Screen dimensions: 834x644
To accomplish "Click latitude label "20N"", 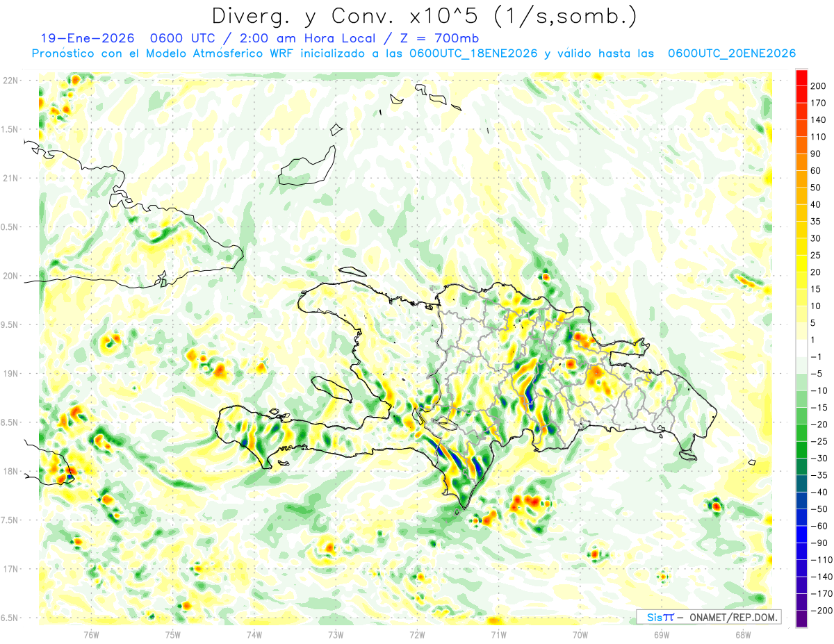I will [10, 276].
